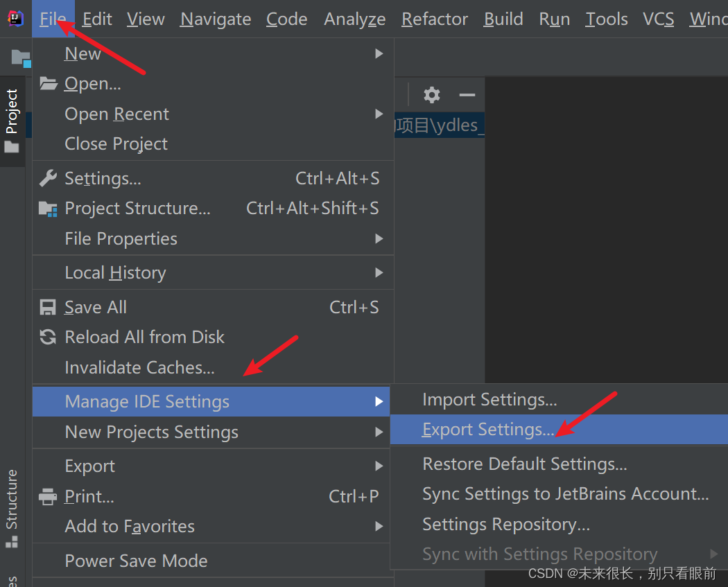728x587 pixels.
Task: Click the Project Structure folder icon
Action: [49, 209]
